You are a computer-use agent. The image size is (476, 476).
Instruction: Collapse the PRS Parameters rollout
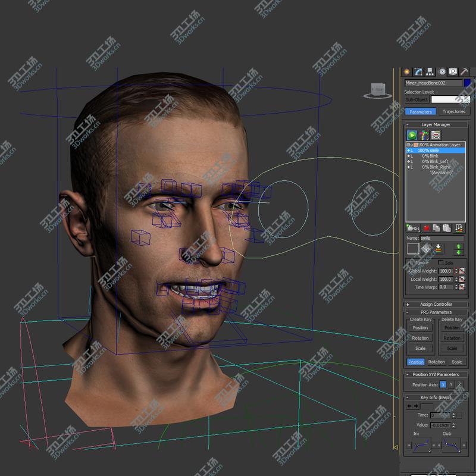(436, 312)
